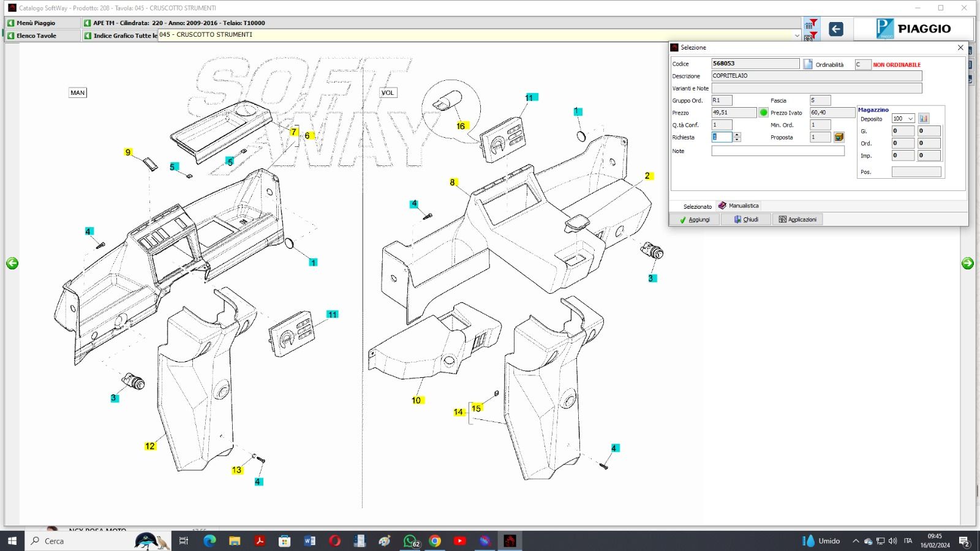Click the document icon next to Codice field
980x551 pixels.
(x=808, y=64)
